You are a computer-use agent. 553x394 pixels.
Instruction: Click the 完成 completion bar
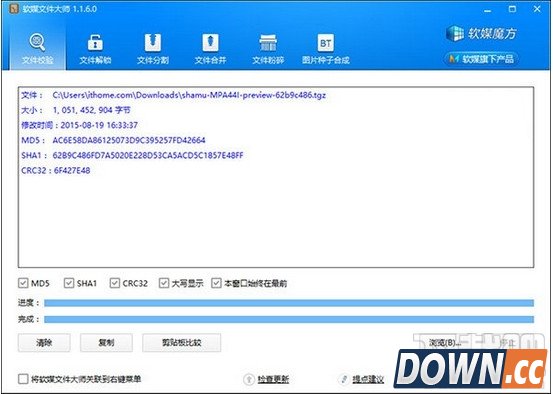[289, 319]
